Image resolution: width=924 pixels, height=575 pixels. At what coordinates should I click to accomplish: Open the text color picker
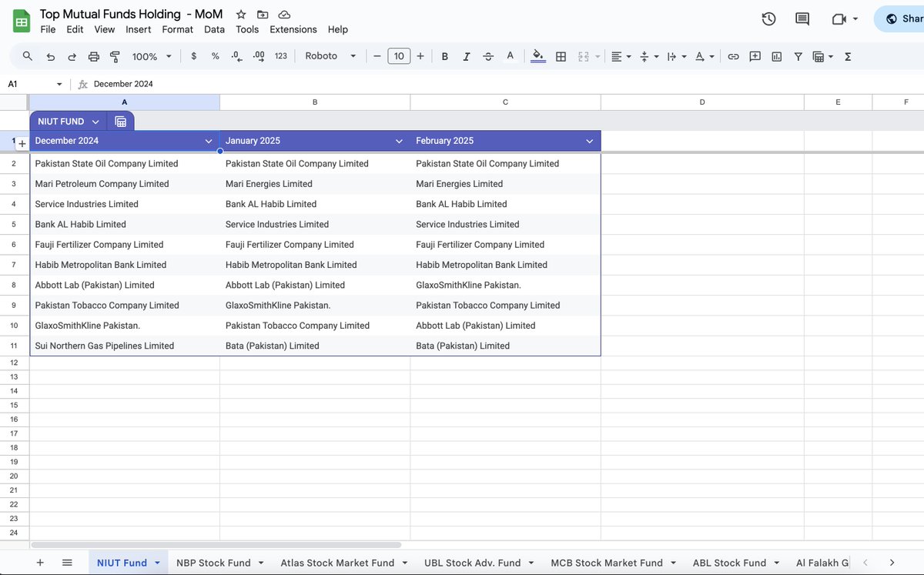tap(510, 56)
